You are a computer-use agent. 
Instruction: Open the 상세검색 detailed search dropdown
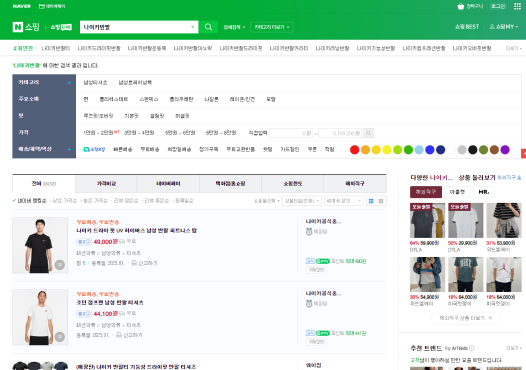tap(234, 27)
